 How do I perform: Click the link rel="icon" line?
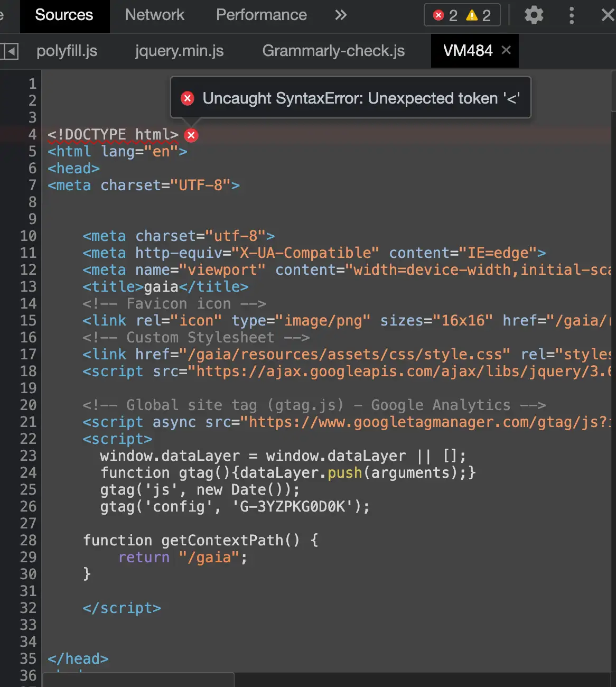click(346, 321)
